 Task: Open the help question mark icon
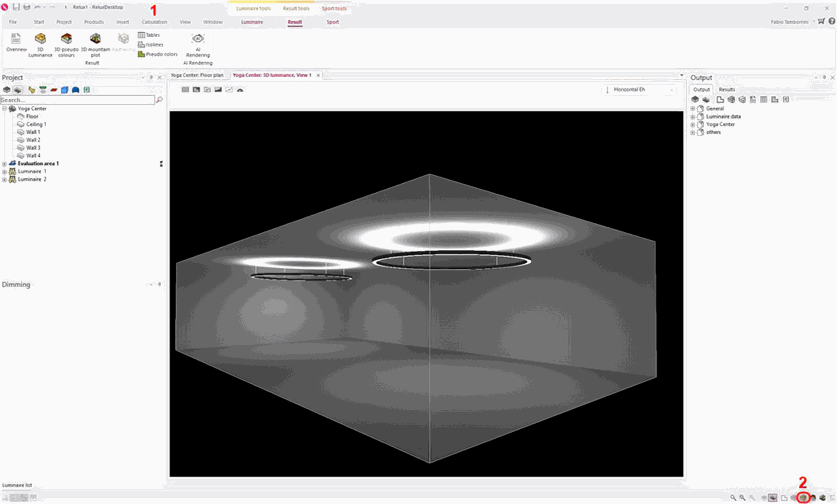831,21
